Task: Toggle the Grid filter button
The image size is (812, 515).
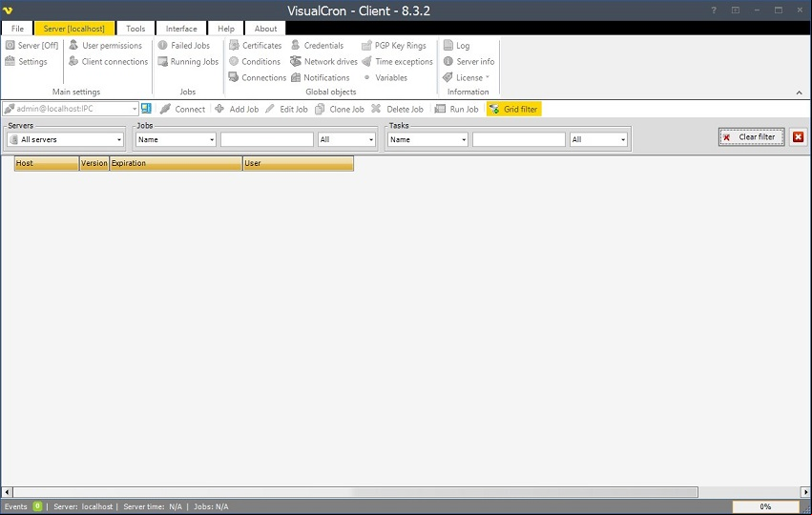Action: (513, 110)
